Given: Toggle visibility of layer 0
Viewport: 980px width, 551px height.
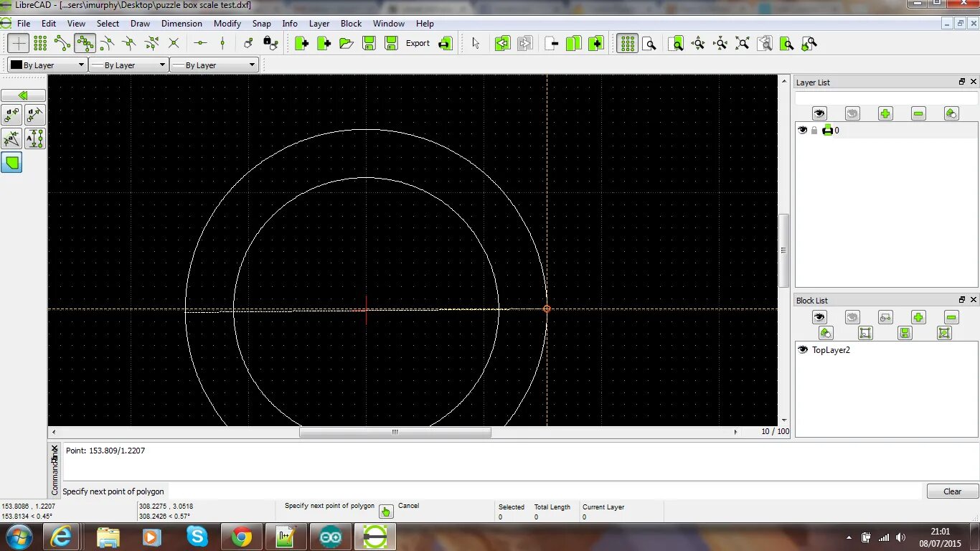Looking at the screenshot, I should 803,131.
